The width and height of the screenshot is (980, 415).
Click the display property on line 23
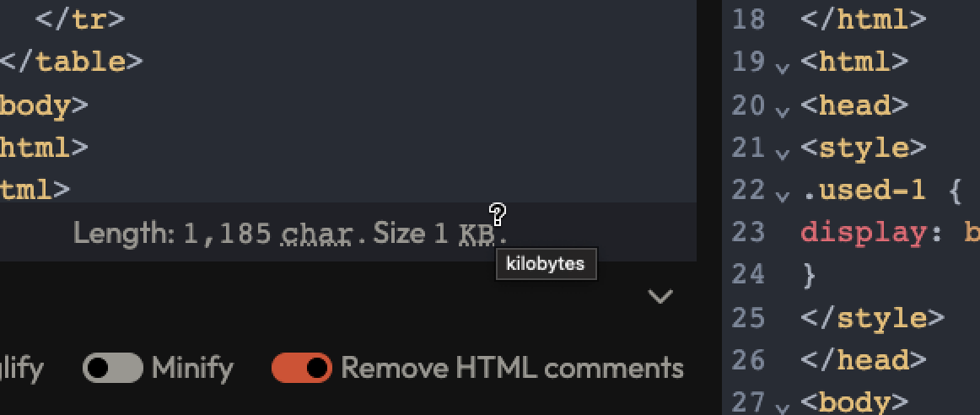coord(863,233)
